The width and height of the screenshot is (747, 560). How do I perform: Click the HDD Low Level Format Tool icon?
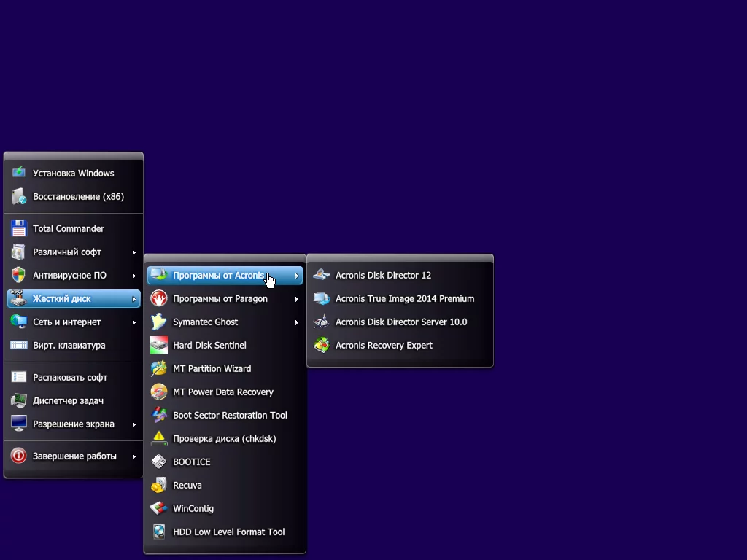pyautogui.click(x=158, y=532)
